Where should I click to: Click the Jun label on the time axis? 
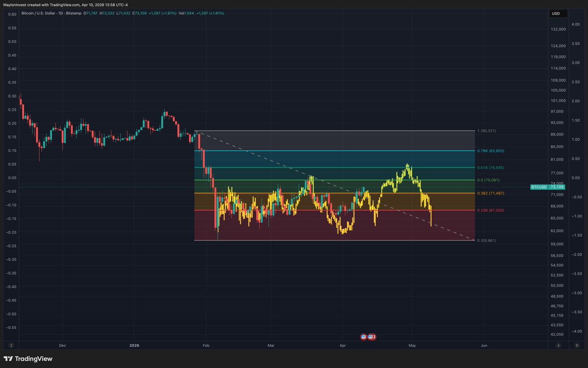coord(484,345)
